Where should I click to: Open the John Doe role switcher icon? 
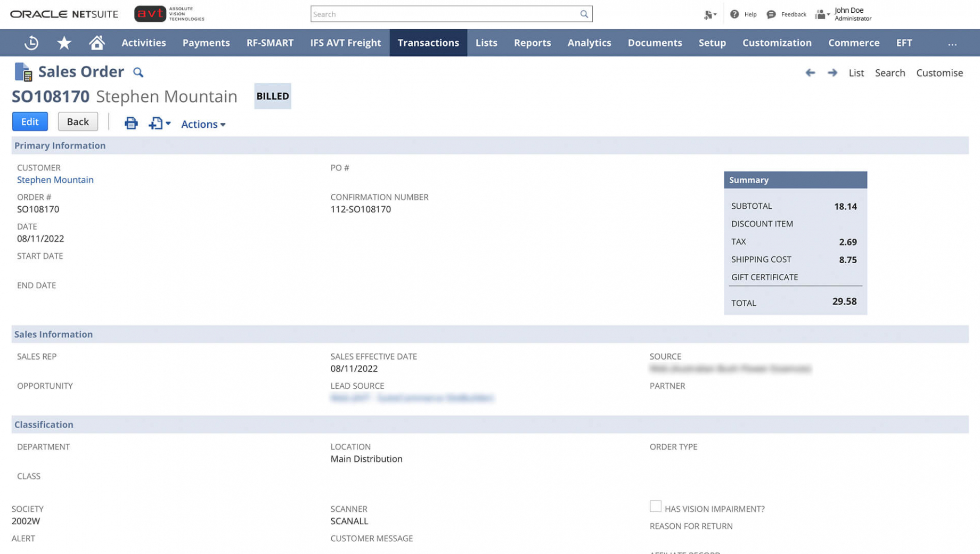pos(822,14)
